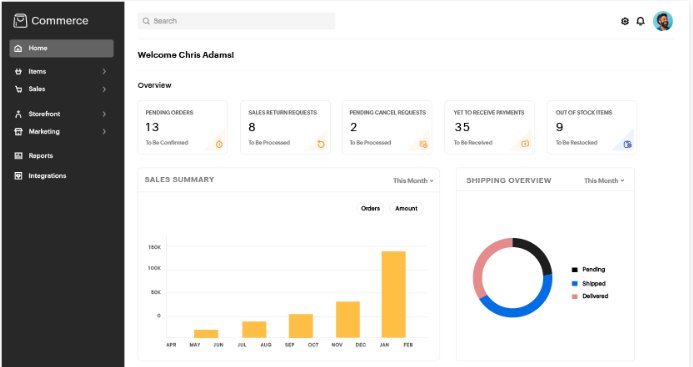Viewport: 693px width, 367px height.
Task: Switch chart to Orders view
Action: [x=370, y=208]
